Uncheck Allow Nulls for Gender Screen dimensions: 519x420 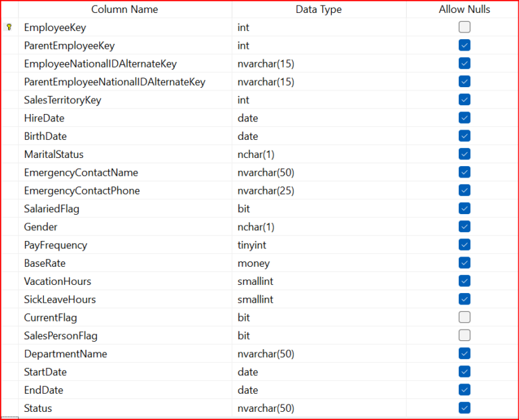464,226
